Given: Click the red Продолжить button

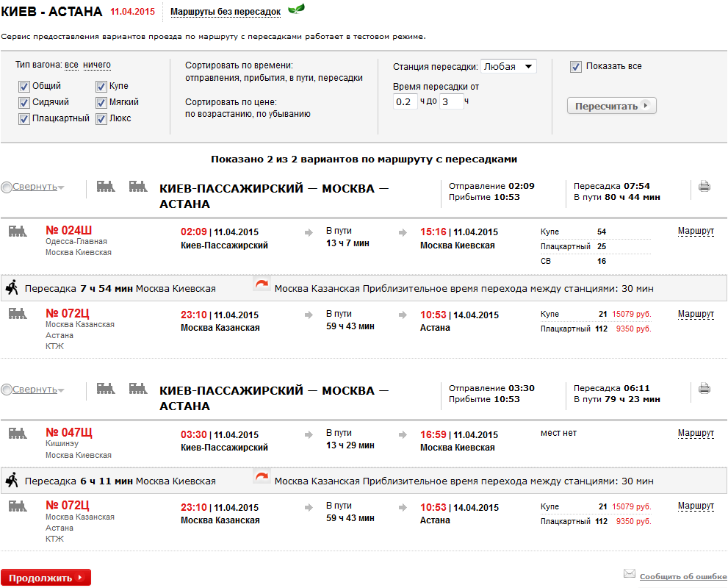Looking at the screenshot, I should click(x=46, y=578).
